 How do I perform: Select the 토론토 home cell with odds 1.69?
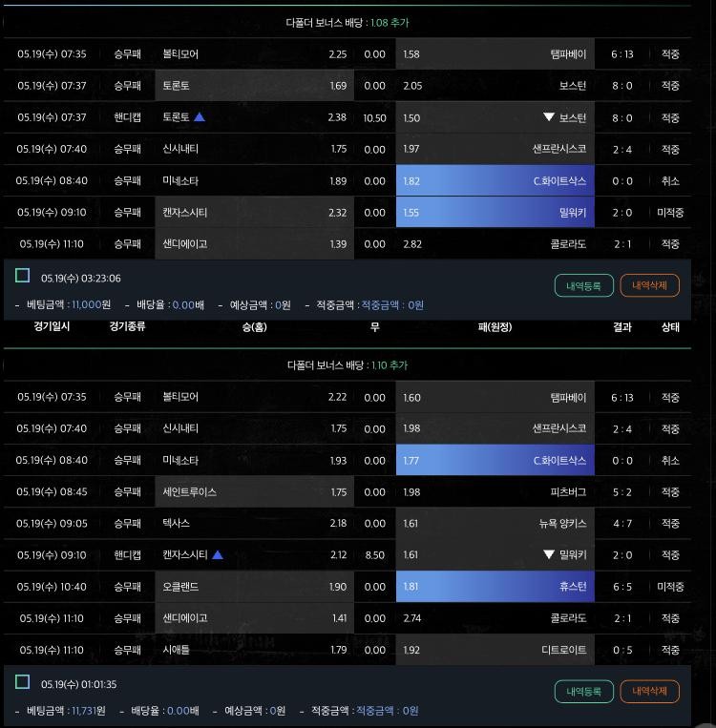click(255, 86)
